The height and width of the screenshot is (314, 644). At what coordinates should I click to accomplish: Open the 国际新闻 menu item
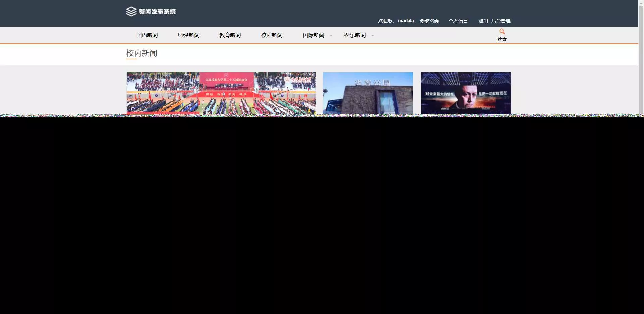point(313,35)
